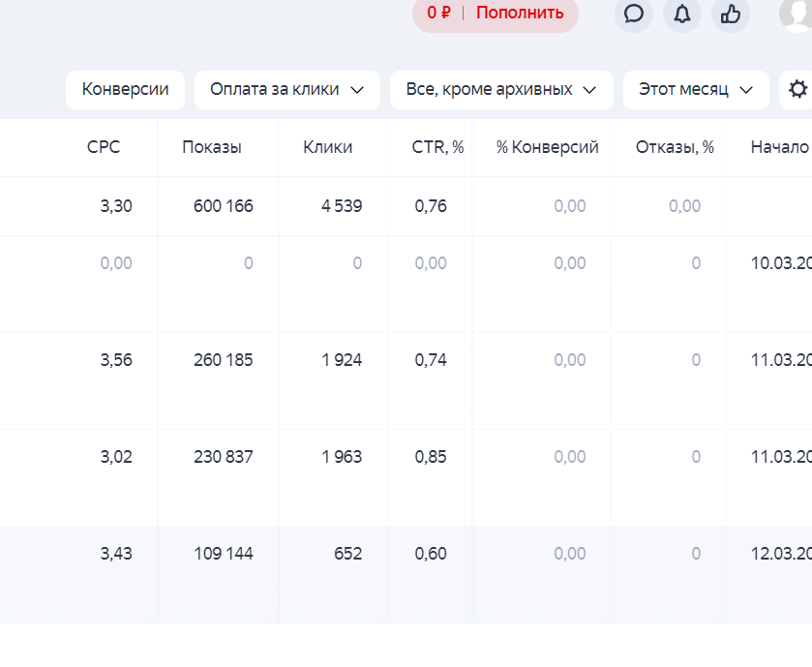
Task: Open the Все, кроме архивных filter
Action: pos(501,89)
